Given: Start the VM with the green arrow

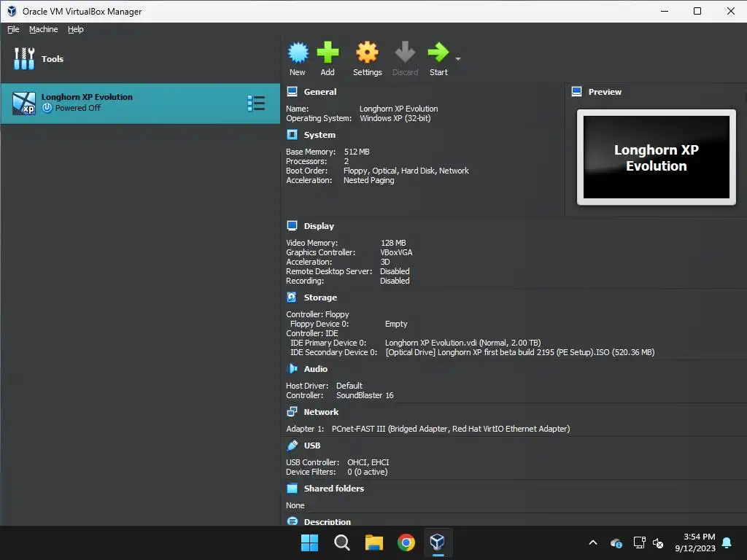Looking at the screenshot, I should [438, 52].
